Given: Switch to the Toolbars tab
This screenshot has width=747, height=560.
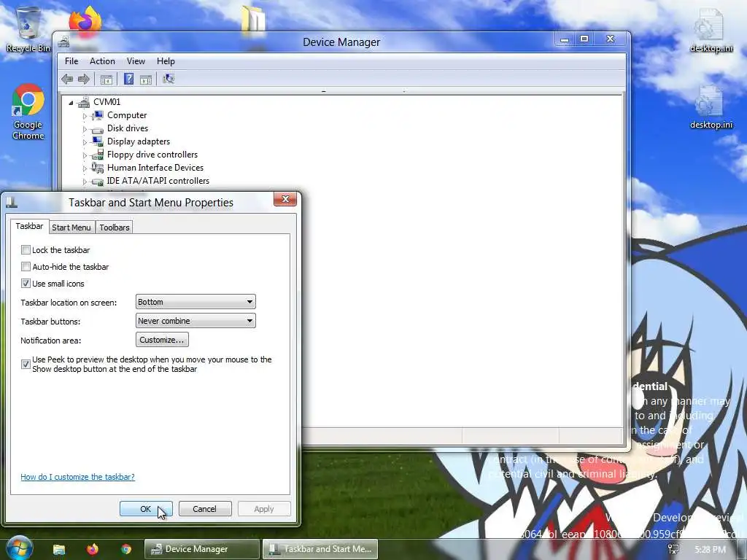Looking at the screenshot, I should click(x=115, y=227).
